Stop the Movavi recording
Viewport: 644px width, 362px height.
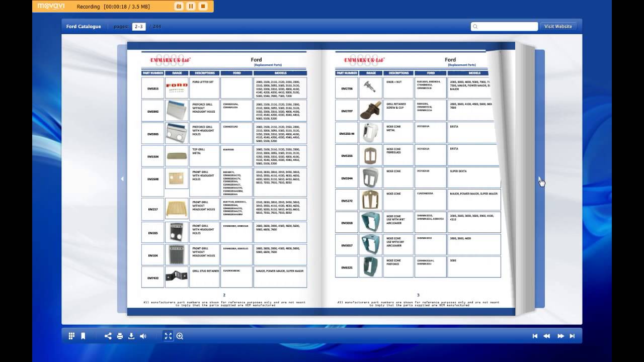[203, 6]
